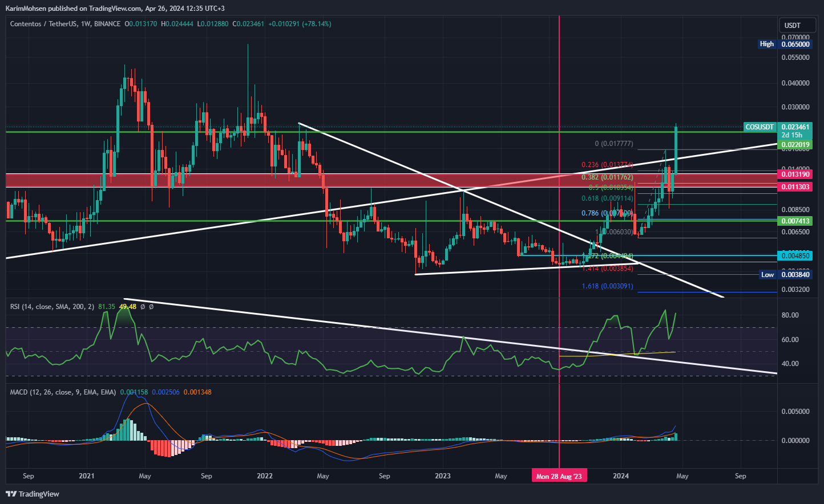Select the Fib level 0 (0.017777) label
This screenshot has height=504, width=824.
(614, 144)
